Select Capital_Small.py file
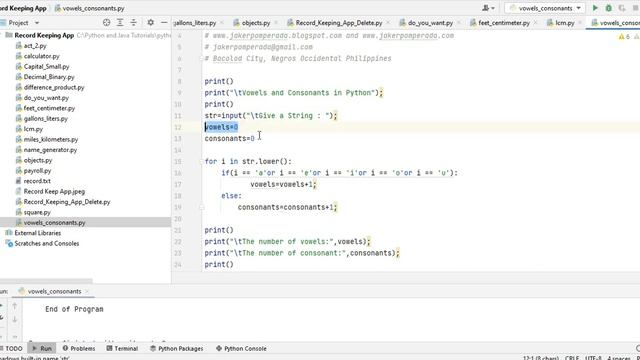This screenshot has height=360, width=640. coord(46,67)
